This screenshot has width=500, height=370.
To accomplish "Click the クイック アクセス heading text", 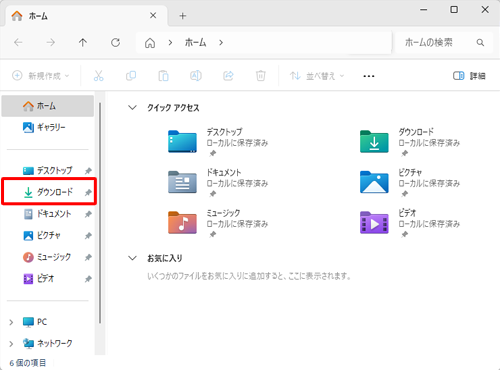I will 173,108.
